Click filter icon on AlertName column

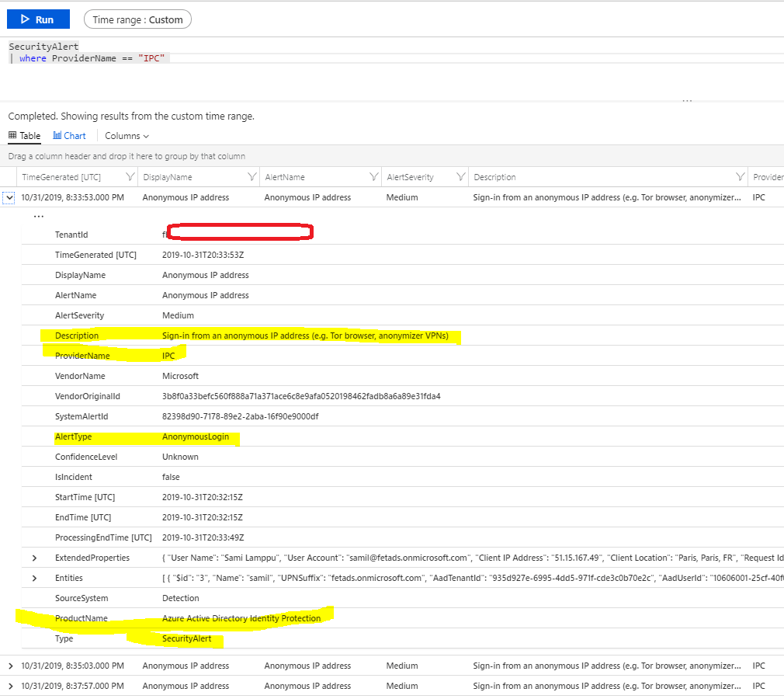[x=374, y=177]
